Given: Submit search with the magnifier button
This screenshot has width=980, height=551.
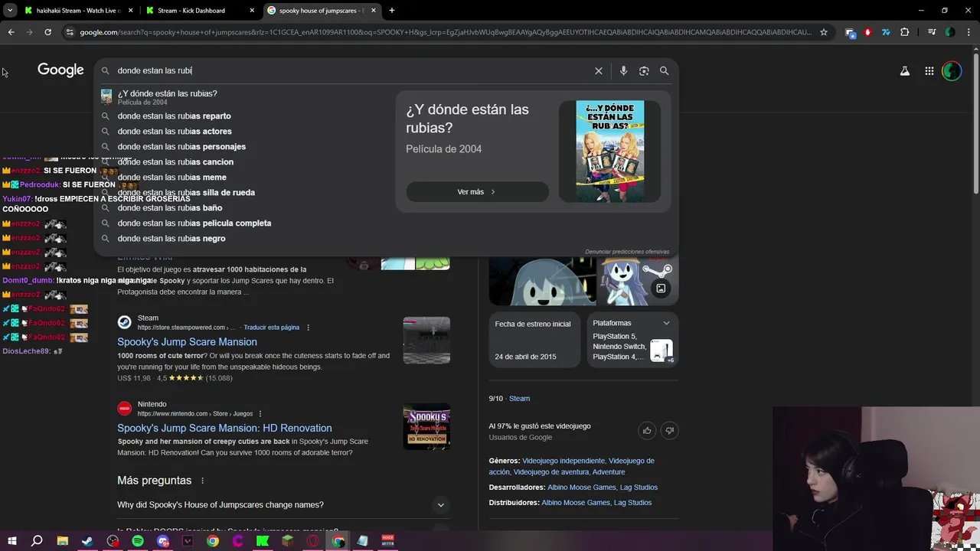Looking at the screenshot, I should pos(664,70).
